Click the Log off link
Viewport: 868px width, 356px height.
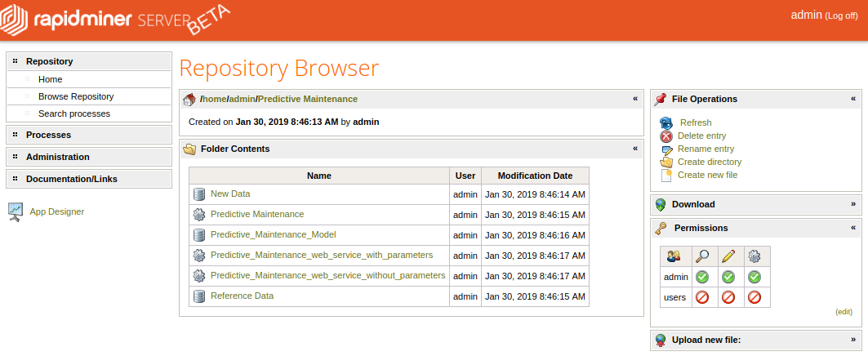(x=841, y=16)
